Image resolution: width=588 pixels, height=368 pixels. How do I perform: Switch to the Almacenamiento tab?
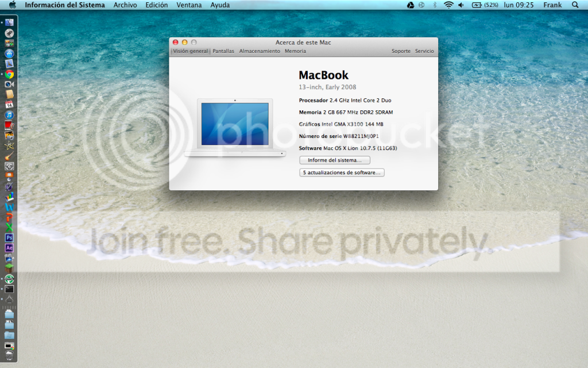260,51
